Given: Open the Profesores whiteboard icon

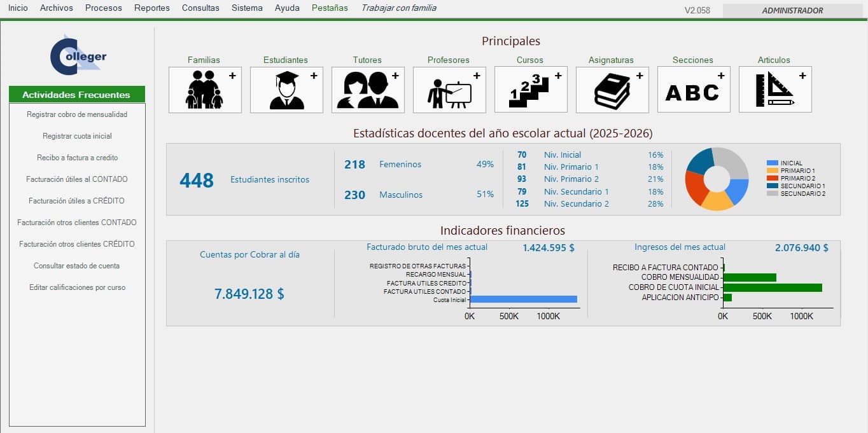Looking at the screenshot, I should [x=449, y=90].
